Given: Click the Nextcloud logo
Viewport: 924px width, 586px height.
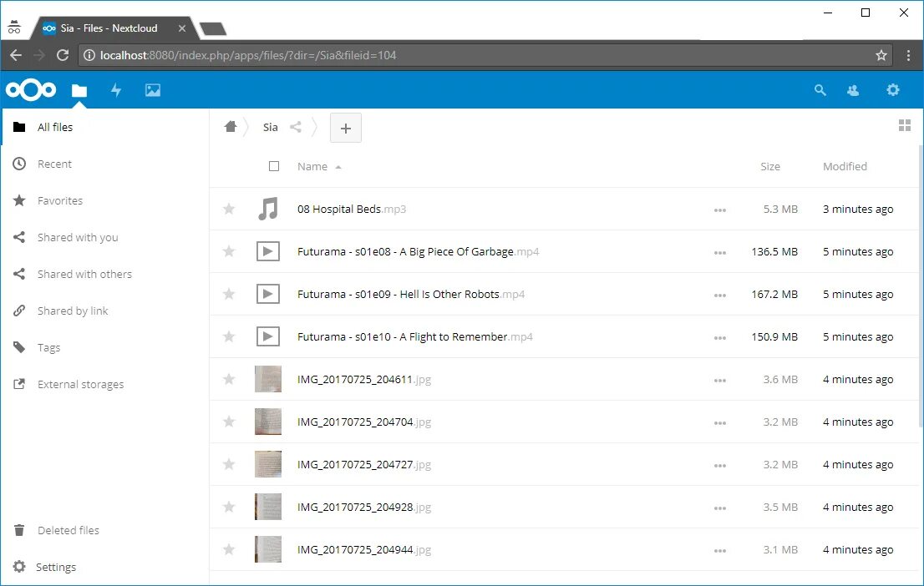Looking at the screenshot, I should pos(31,90).
